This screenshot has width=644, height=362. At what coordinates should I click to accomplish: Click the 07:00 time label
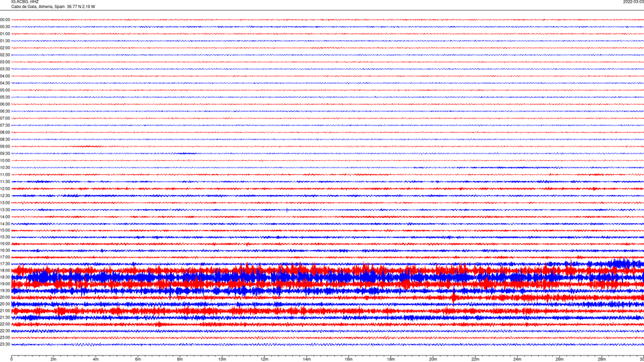click(x=5, y=118)
